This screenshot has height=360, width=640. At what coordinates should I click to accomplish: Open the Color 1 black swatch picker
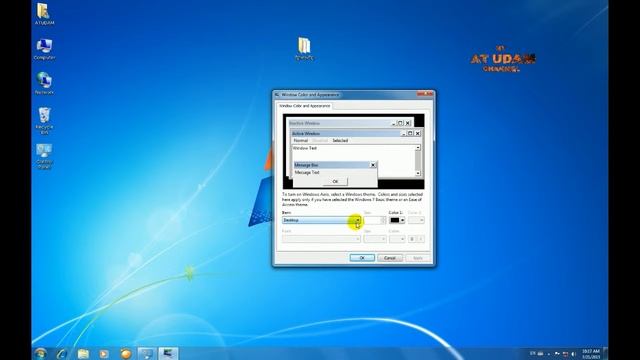[397, 220]
